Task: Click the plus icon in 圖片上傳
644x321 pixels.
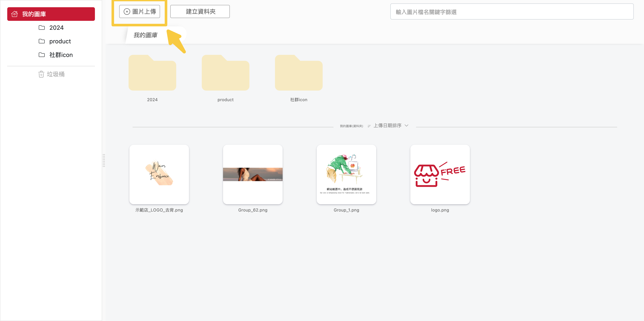Action: (127, 11)
